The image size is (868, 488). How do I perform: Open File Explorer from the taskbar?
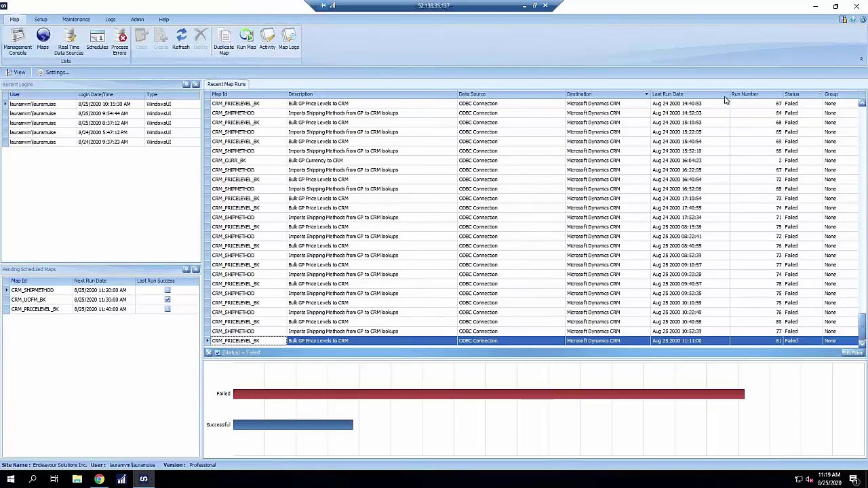pos(77,479)
